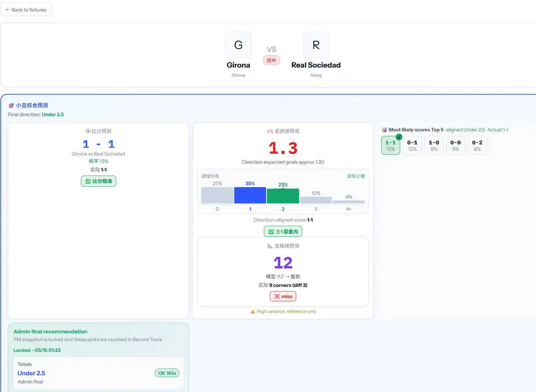Click the 10% bar for 3 goals
The height and width of the screenshot is (392, 536).
click(x=316, y=200)
